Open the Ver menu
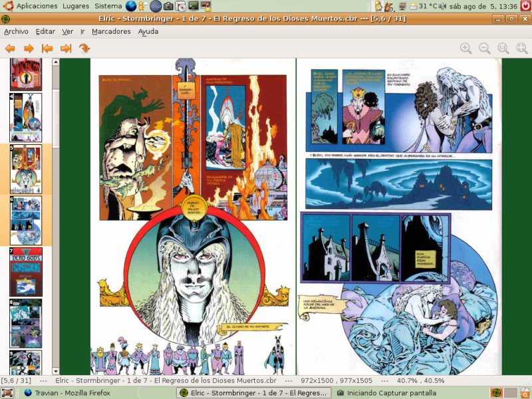Image resolution: width=532 pixels, height=399 pixels. tap(68, 31)
